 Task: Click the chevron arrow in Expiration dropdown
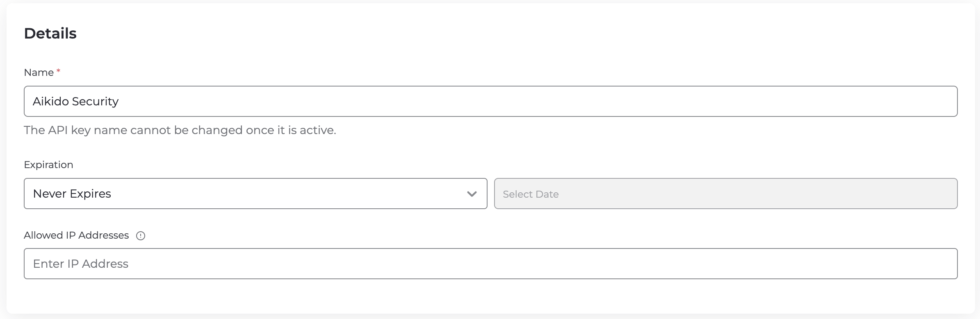tap(472, 194)
